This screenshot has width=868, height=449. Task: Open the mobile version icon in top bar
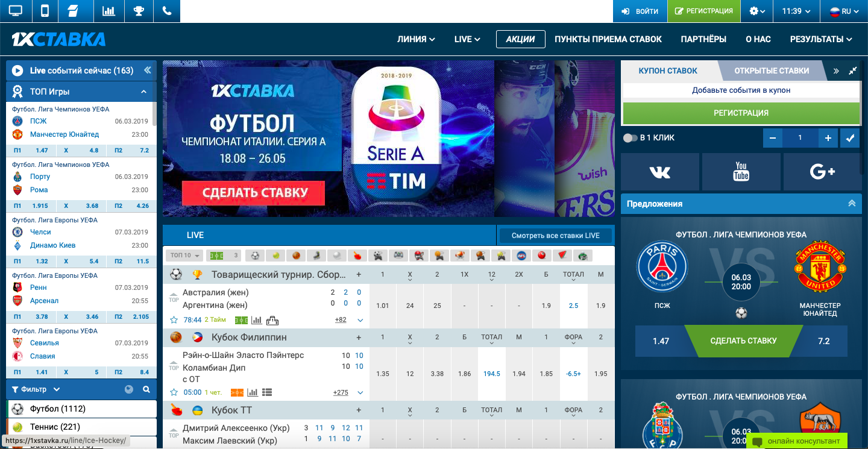tap(45, 10)
